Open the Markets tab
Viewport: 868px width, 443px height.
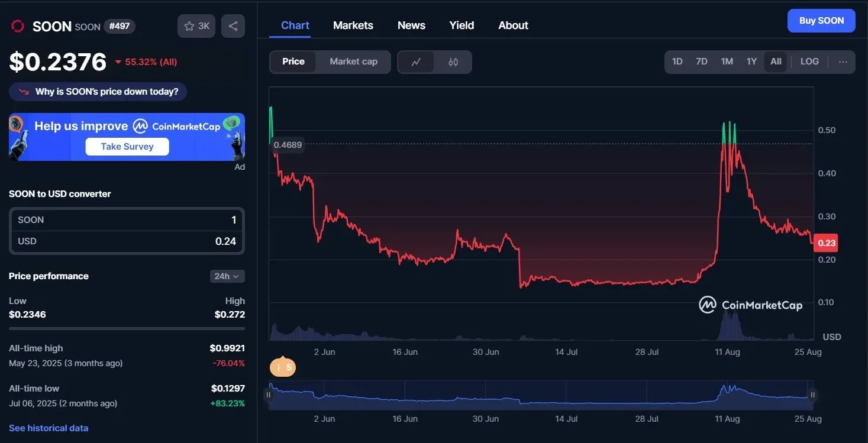(x=353, y=25)
